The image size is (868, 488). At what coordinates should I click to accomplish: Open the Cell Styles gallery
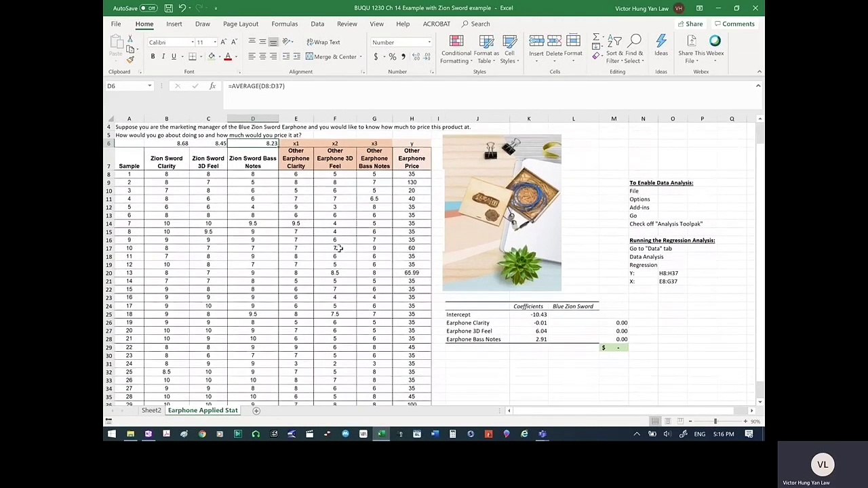pos(509,49)
